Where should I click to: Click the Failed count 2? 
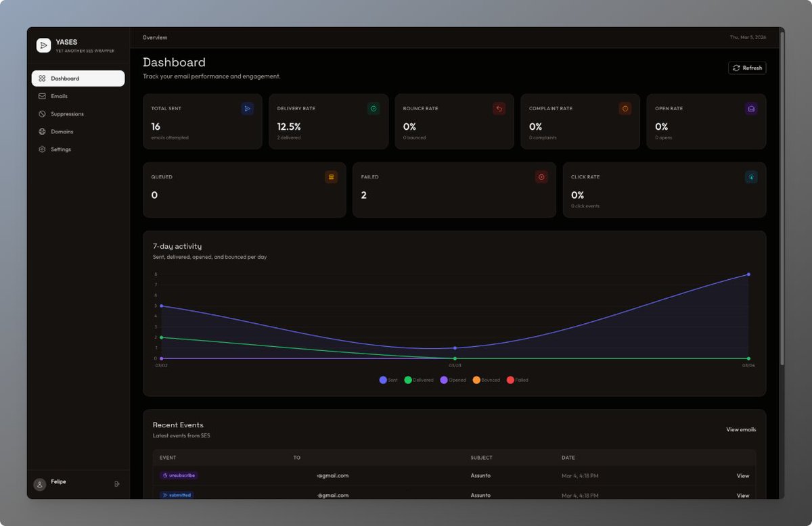pos(364,195)
